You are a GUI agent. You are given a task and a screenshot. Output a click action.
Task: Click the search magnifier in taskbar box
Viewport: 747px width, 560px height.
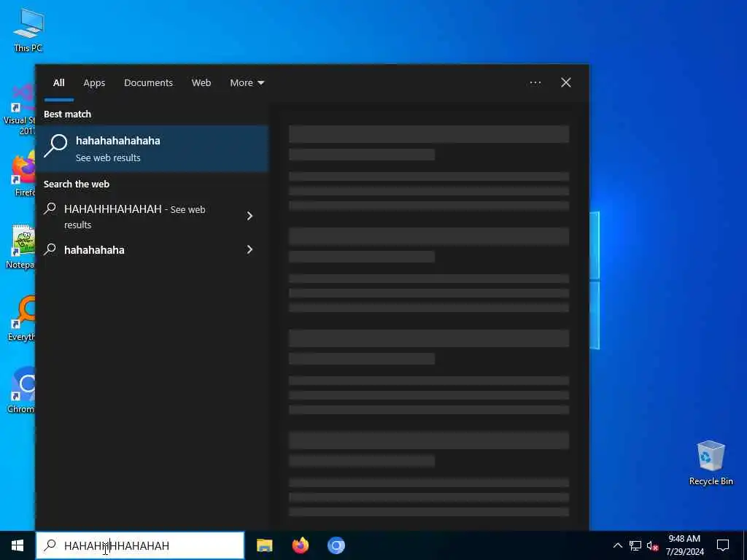pos(50,545)
